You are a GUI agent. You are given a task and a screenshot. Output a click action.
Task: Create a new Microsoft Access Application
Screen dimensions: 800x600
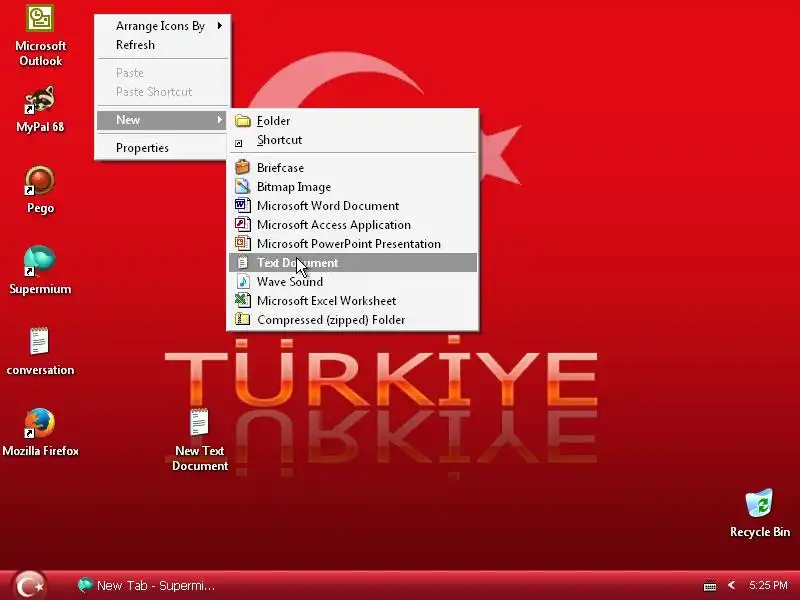coord(353,224)
